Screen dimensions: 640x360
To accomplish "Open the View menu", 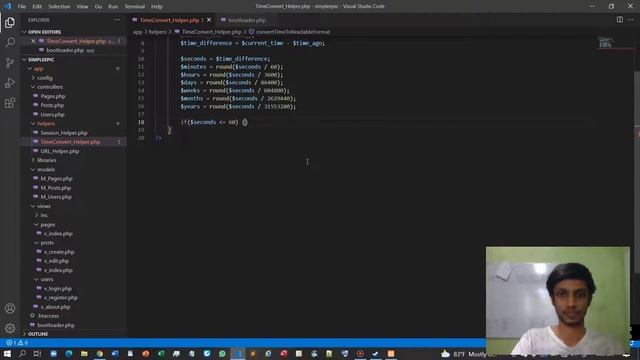I will point(82,6).
